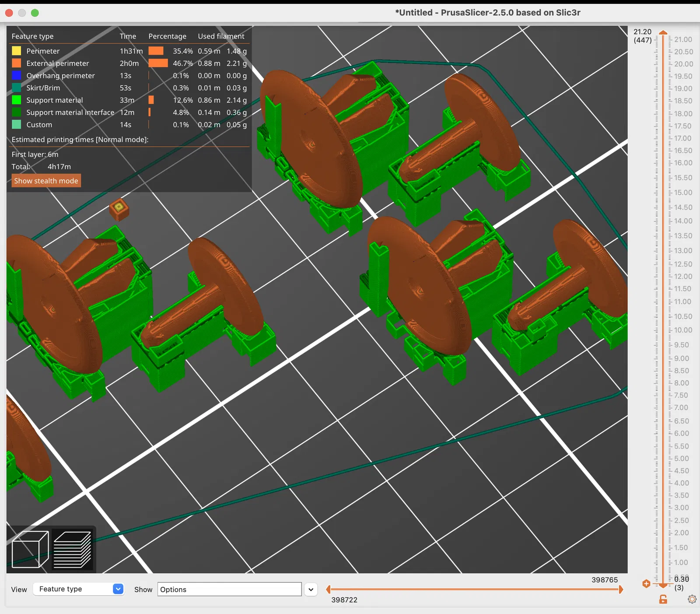700x614 pixels.
Task: Open the Feature type view dropdown
Action: 78,589
